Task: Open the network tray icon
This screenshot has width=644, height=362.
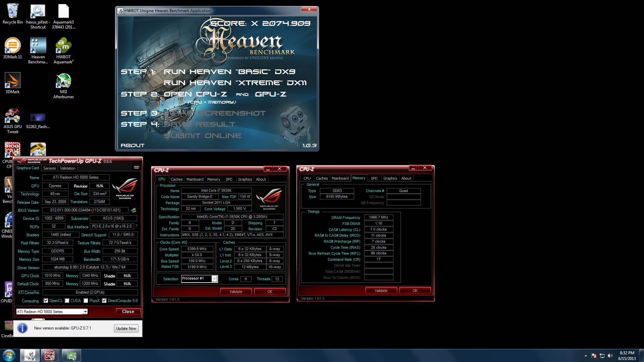Action: 602,356
